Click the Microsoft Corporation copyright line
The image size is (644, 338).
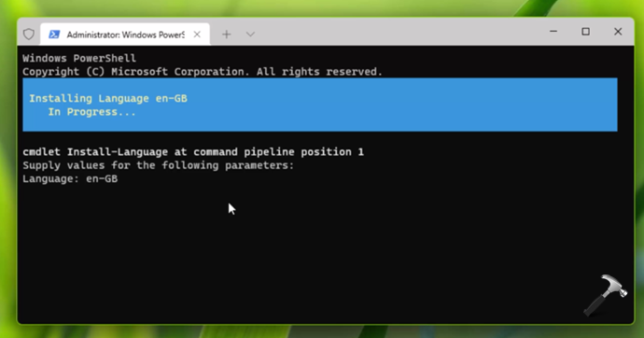tap(203, 72)
